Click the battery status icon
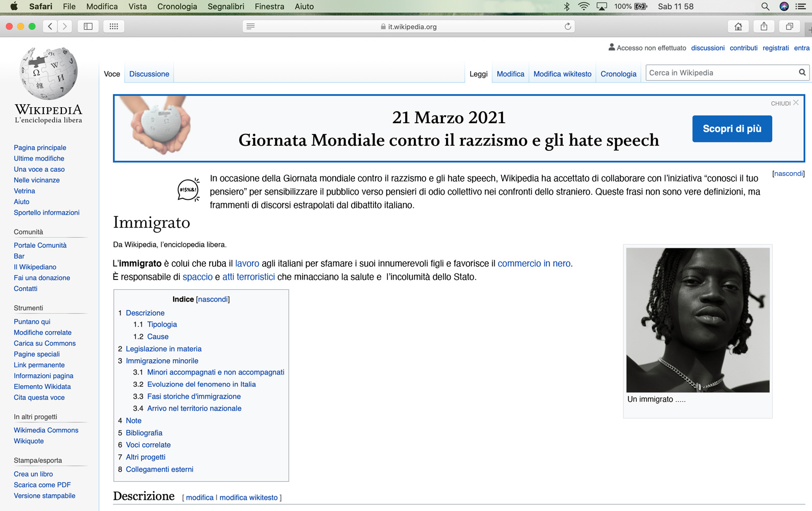Image resolution: width=812 pixels, height=511 pixels. (x=640, y=6)
